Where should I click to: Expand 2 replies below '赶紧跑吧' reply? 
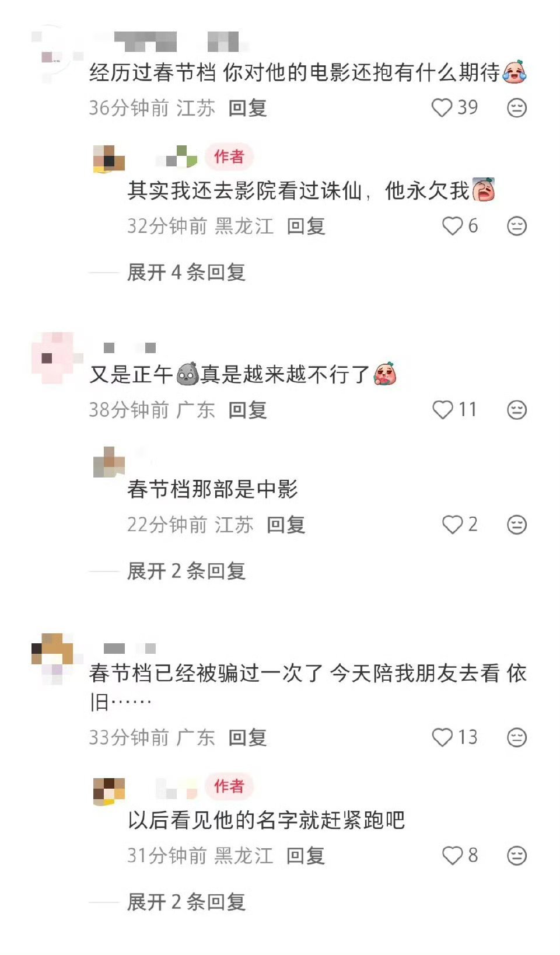186,902
